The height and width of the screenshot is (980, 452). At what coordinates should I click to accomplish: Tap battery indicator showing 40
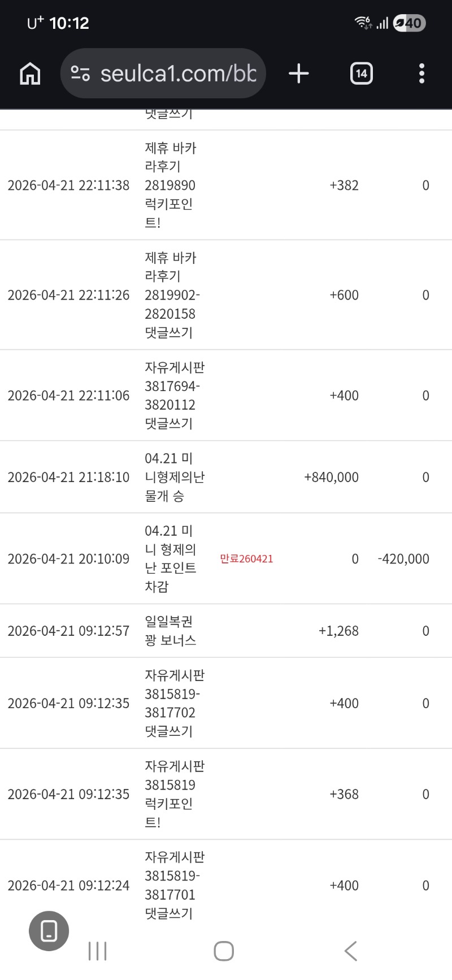[x=410, y=23]
